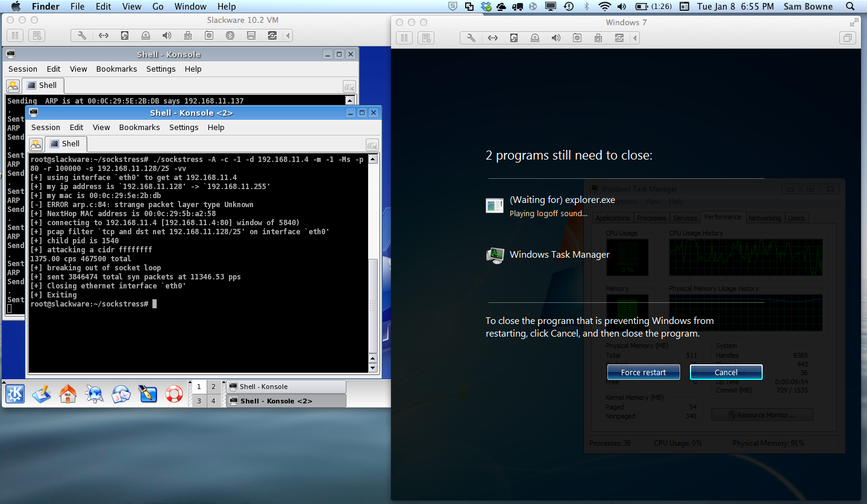867x504 pixels.
Task: Open KDE Help Center lifesaver icon
Action: click(174, 394)
